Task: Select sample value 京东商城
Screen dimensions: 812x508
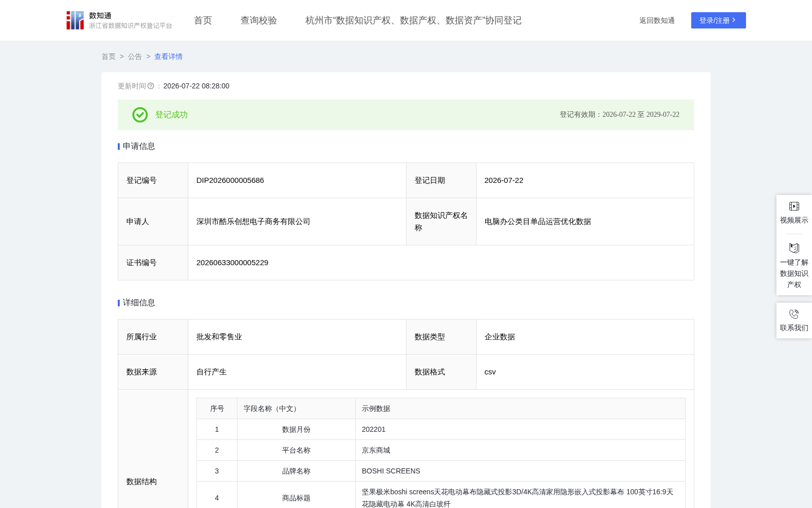Action: click(x=376, y=450)
